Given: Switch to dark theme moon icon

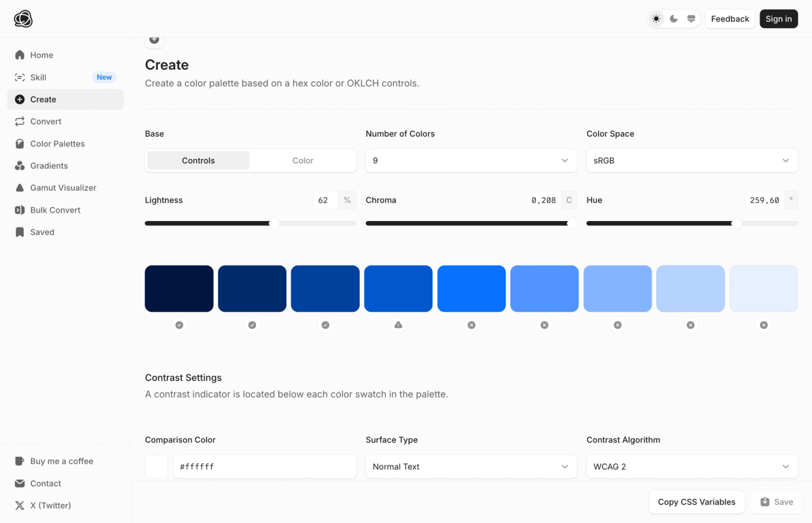Looking at the screenshot, I should pos(674,19).
